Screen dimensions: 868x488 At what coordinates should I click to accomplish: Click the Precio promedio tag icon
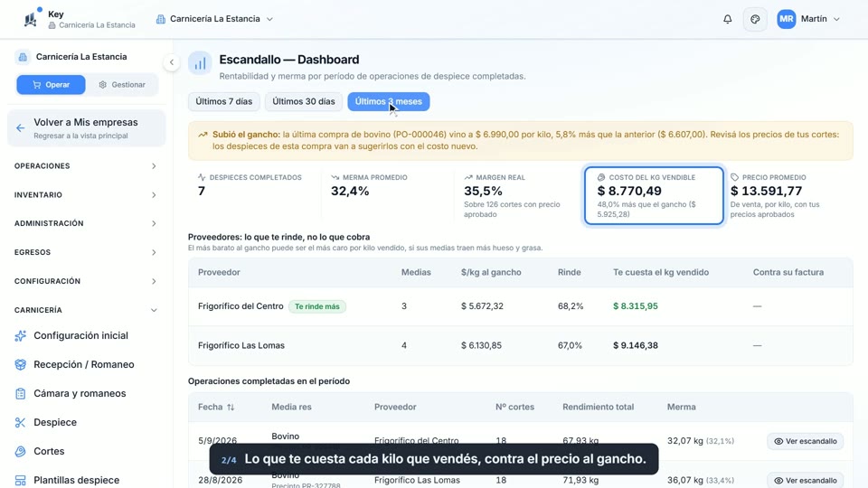point(734,178)
